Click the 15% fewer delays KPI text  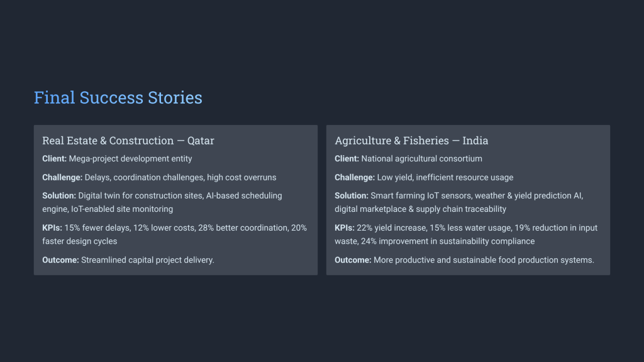coord(97,228)
